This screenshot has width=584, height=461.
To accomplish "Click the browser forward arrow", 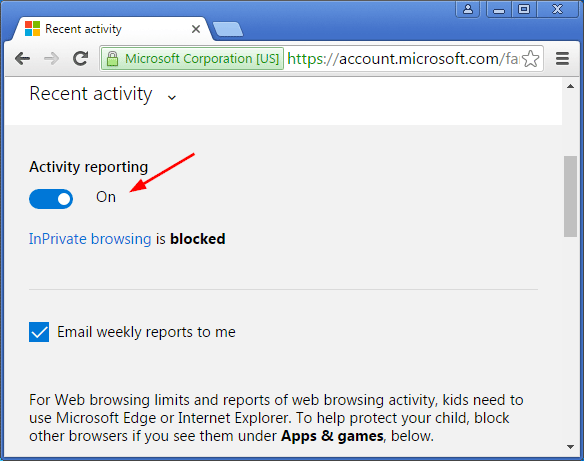I will tap(51, 58).
